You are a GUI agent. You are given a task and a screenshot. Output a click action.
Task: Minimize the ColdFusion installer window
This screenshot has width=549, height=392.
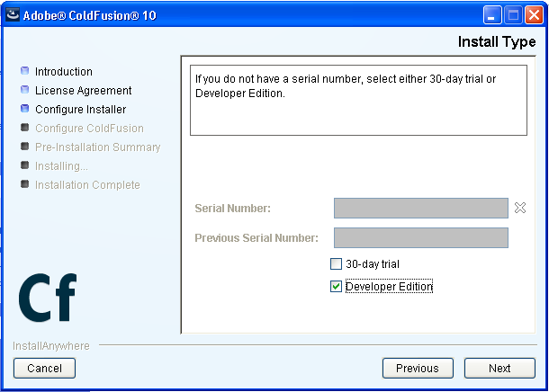[x=492, y=15]
